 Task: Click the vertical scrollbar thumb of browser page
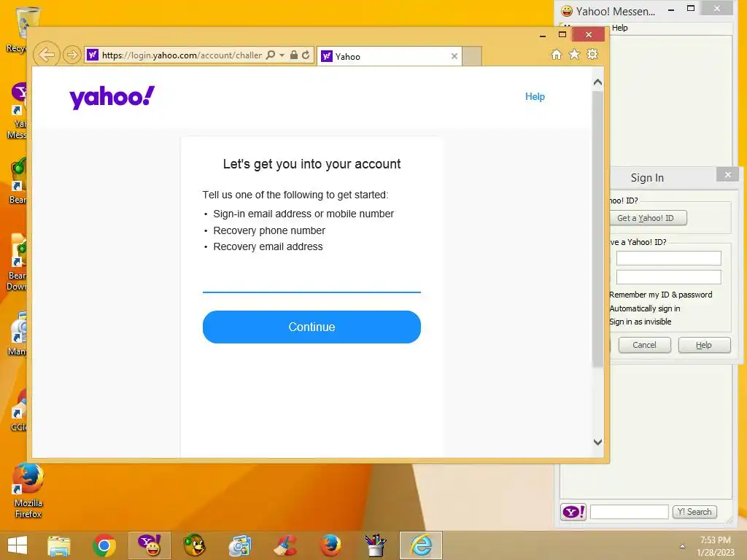598,228
